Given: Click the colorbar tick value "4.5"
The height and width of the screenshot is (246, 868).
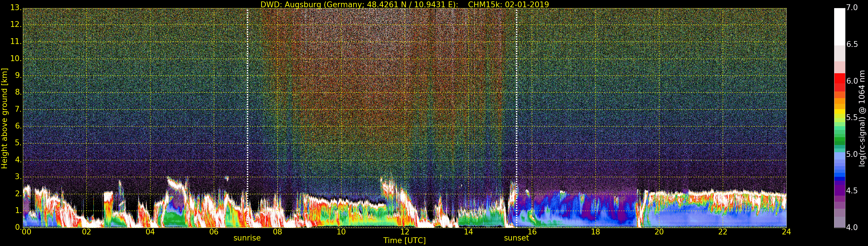Looking at the screenshot, I should click(x=852, y=191).
